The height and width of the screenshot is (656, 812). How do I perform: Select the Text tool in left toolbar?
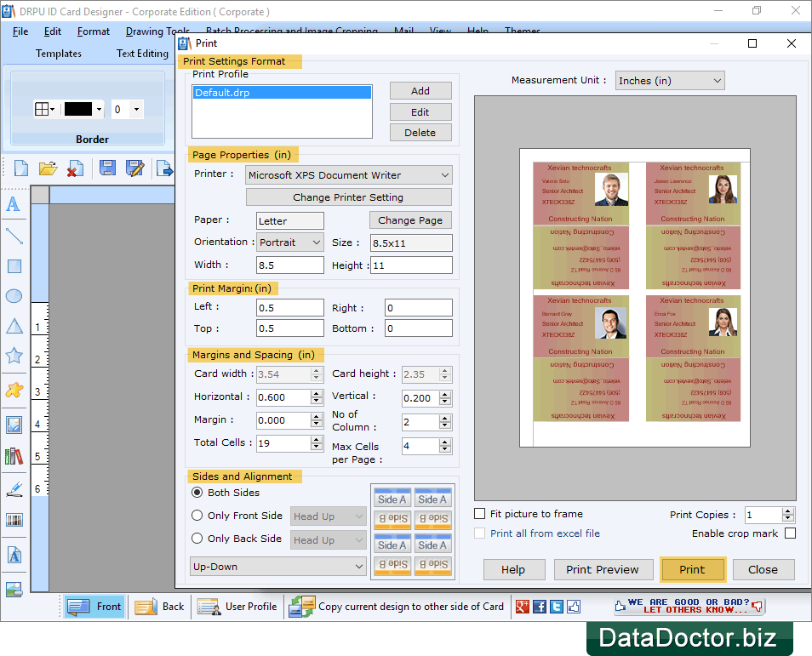14,204
